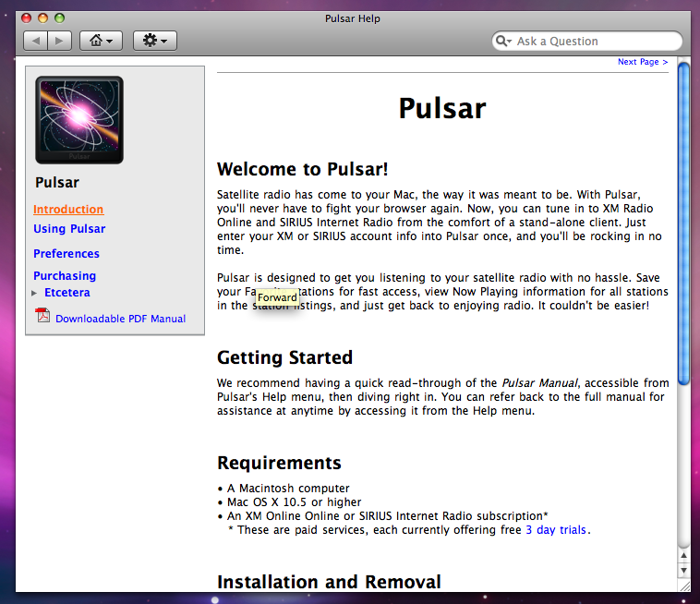Go to the Using Pulsar page
Image resolution: width=700 pixels, height=604 pixels.
tap(69, 229)
